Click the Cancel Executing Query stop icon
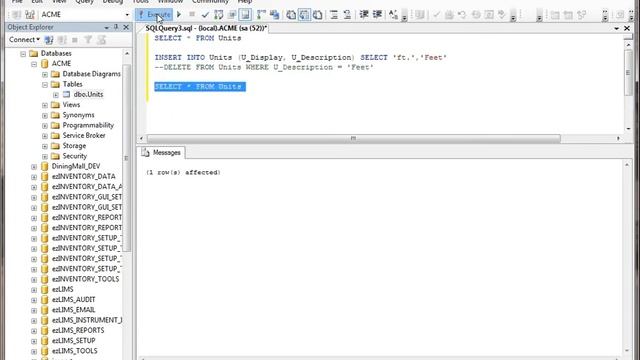Screen dimensions: 640x360 (192, 15)
